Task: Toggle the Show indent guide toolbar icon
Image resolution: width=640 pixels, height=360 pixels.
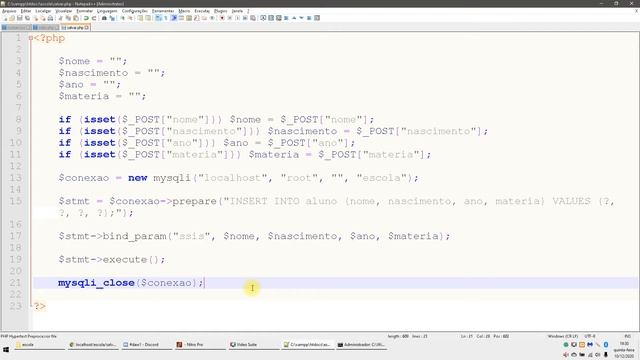Action: tap(173, 18)
